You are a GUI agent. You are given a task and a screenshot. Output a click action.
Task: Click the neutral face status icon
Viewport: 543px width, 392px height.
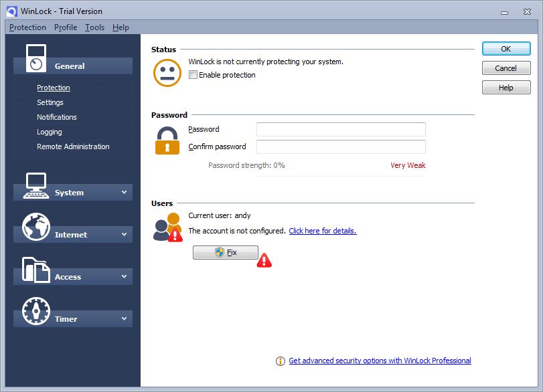click(167, 73)
